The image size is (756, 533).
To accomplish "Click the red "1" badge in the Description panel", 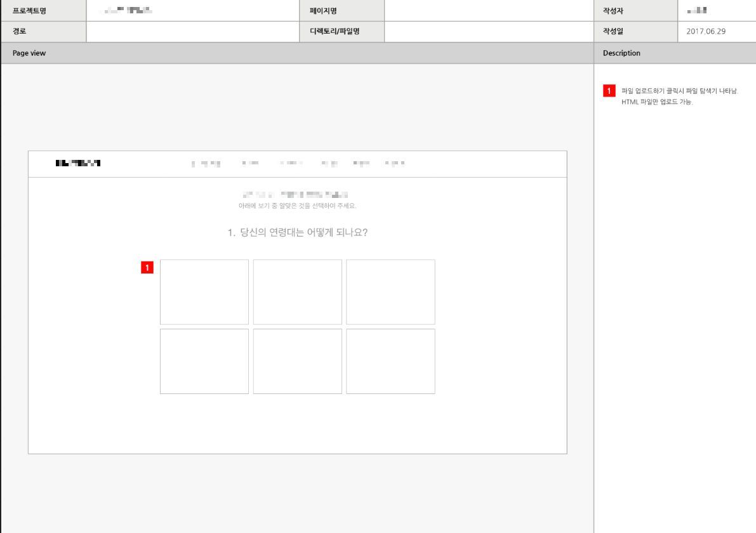I will click(609, 91).
